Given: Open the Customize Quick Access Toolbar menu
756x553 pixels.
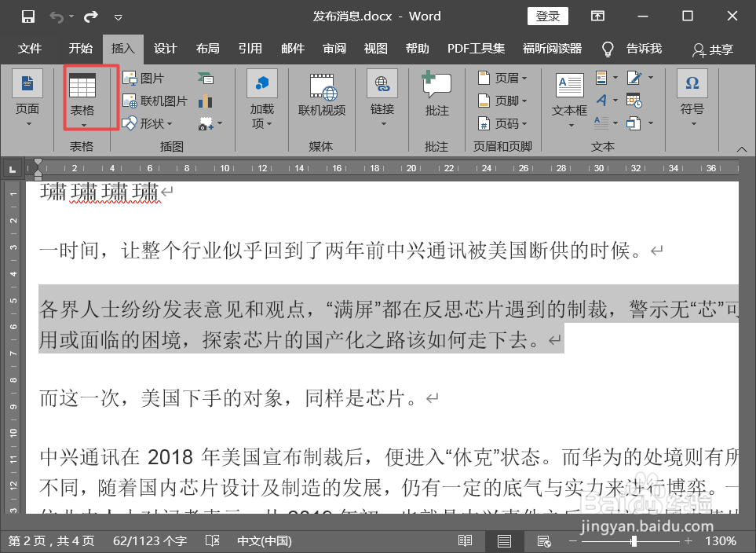Looking at the screenshot, I should coord(118,18).
